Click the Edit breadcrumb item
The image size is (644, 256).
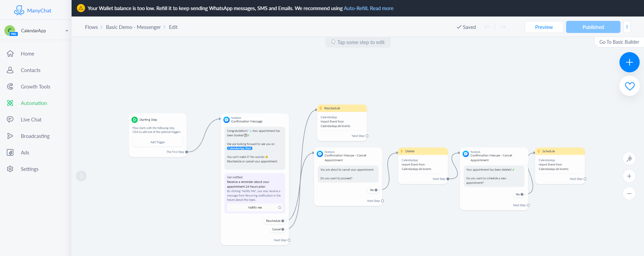pos(173,27)
